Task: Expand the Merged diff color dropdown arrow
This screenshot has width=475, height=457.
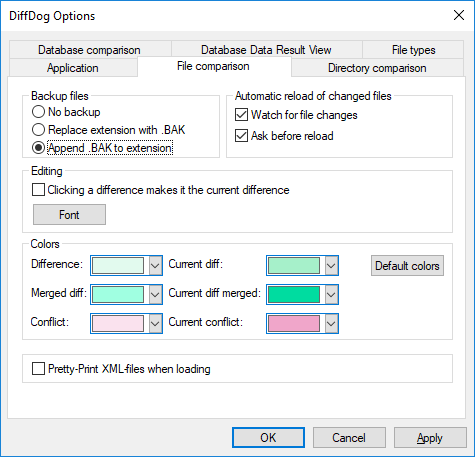Action: pos(155,294)
